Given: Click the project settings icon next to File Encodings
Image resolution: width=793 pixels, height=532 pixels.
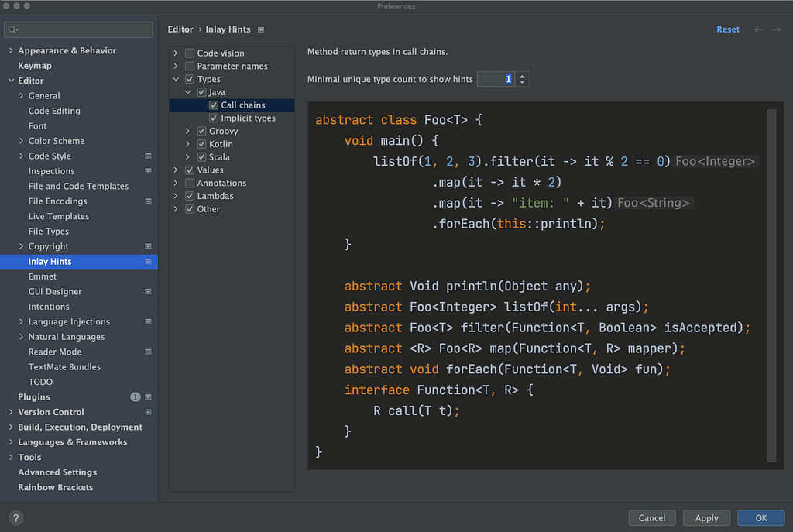Looking at the screenshot, I should (148, 201).
